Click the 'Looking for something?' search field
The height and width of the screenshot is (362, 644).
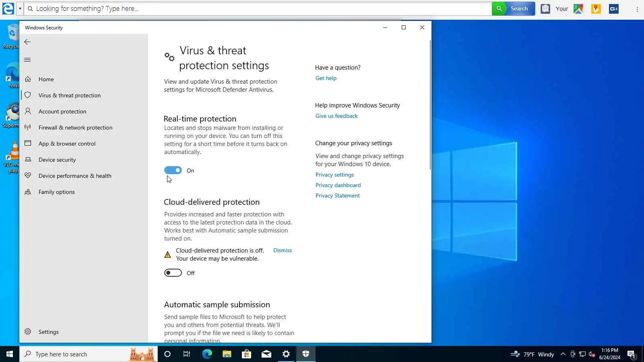(258, 8)
